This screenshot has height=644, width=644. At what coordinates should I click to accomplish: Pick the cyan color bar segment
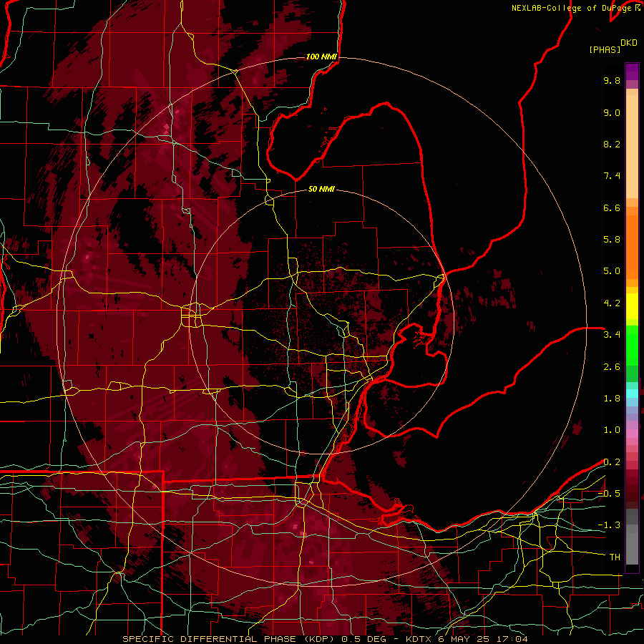point(632,393)
